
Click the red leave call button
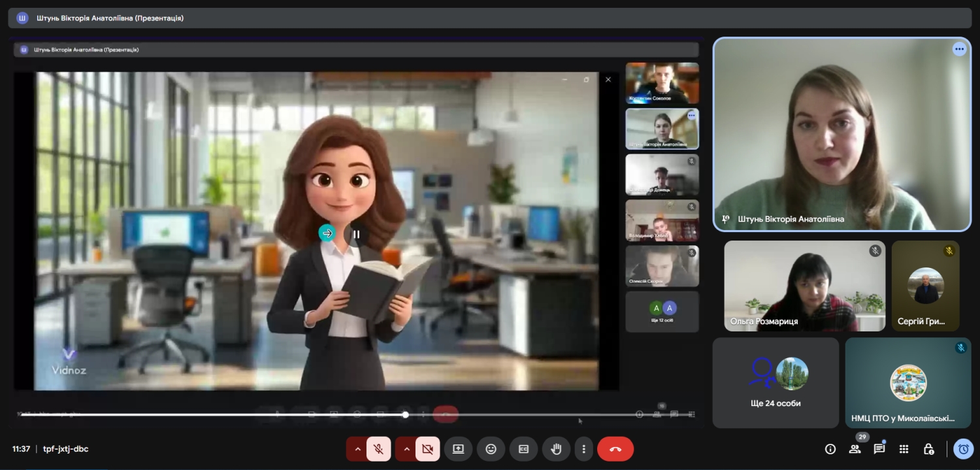[615, 449]
